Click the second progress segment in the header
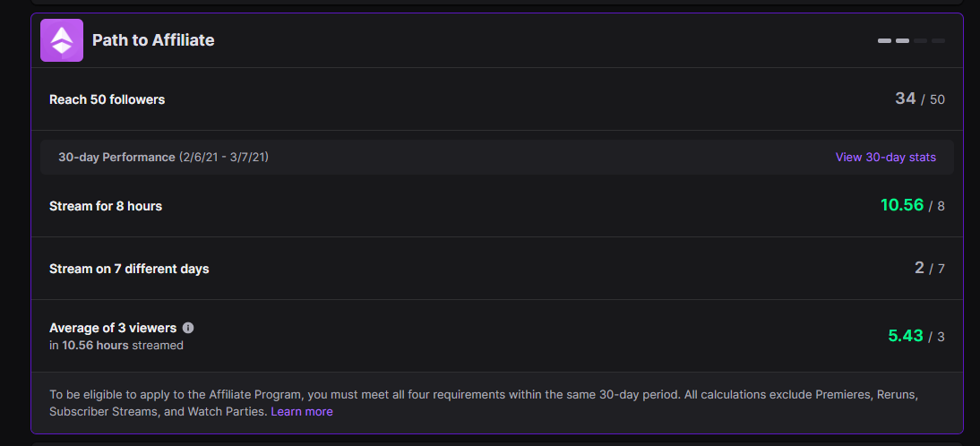The image size is (980, 446). coord(902,40)
